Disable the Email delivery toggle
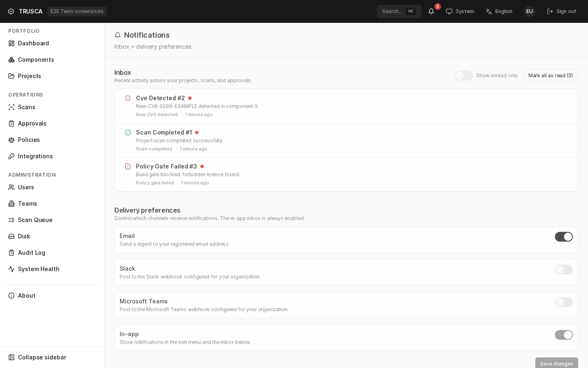Screen dimensions: 588x368 (x=564, y=237)
